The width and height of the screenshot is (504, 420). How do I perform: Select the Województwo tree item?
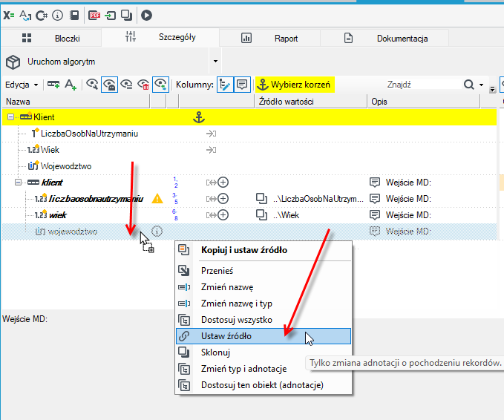(x=66, y=166)
